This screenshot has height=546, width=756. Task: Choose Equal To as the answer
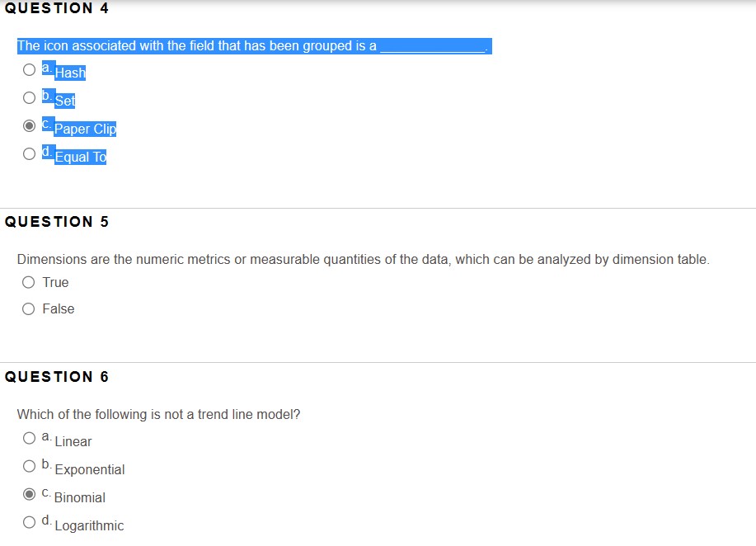point(29,153)
